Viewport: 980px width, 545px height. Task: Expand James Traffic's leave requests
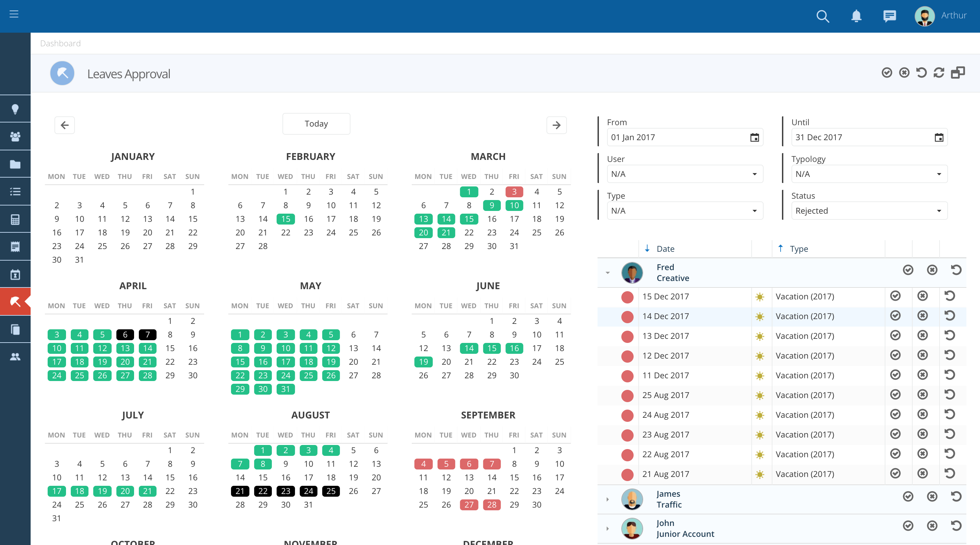point(607,499)
